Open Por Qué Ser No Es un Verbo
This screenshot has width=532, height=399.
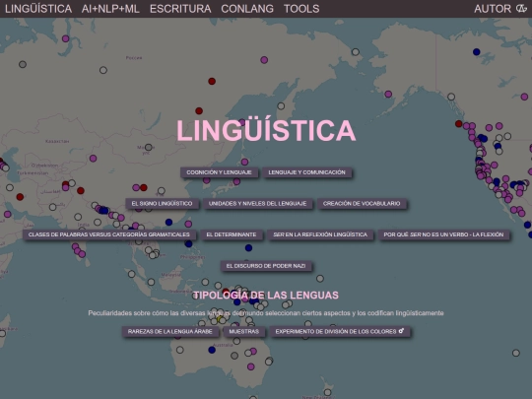coord(443,234)
